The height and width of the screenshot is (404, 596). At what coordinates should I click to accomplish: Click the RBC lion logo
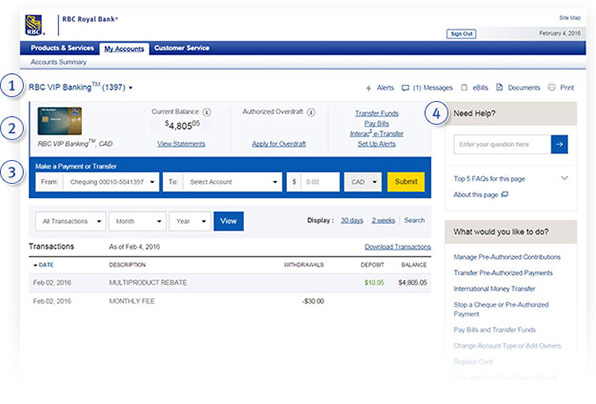33,25
